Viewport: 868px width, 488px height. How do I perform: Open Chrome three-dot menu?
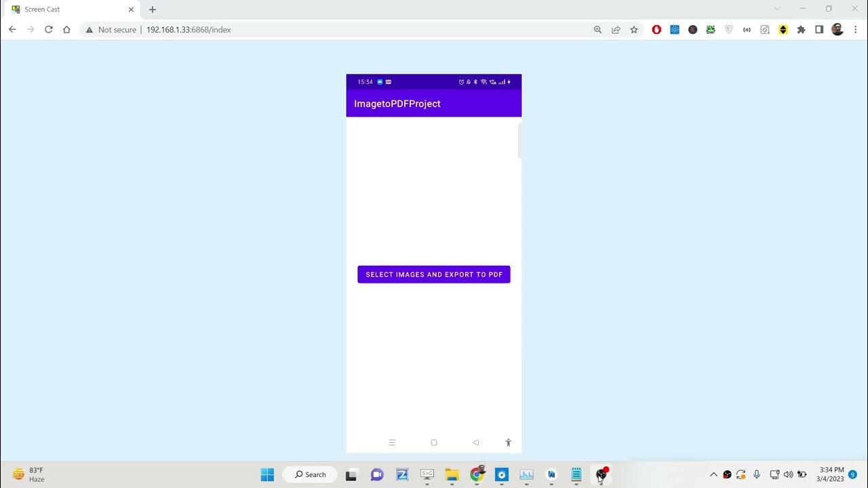click(x=856, y=30)
